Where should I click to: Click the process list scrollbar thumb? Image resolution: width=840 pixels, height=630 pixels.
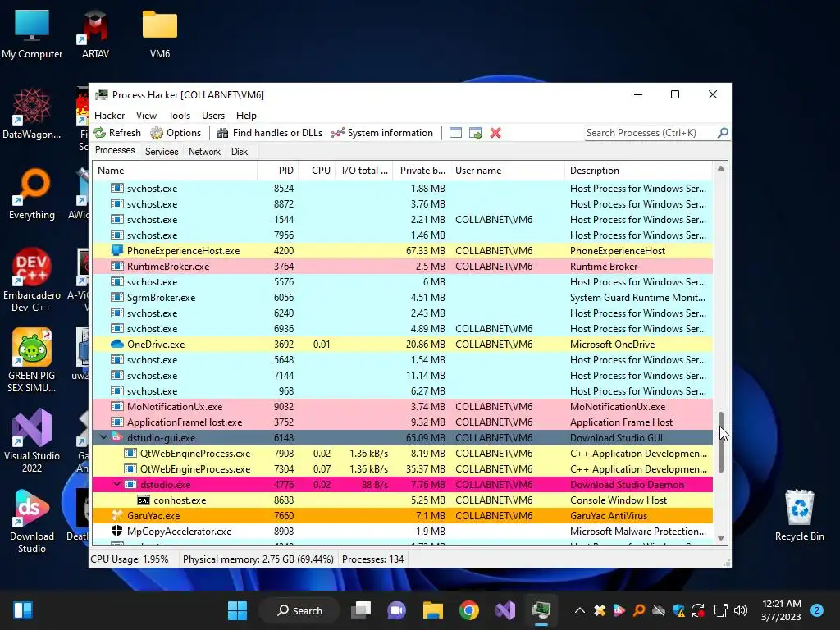tap(721, 442)
